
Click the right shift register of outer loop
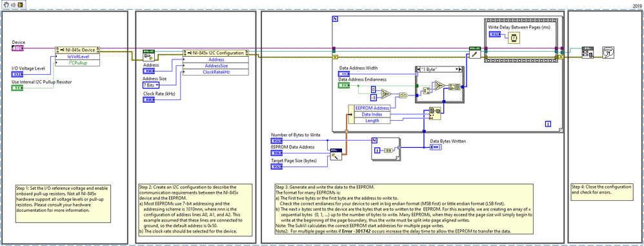coord(561,57)
